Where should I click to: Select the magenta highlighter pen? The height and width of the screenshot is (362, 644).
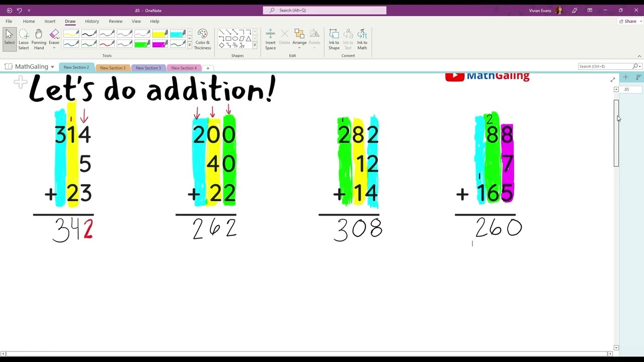[x=160, y=44]
